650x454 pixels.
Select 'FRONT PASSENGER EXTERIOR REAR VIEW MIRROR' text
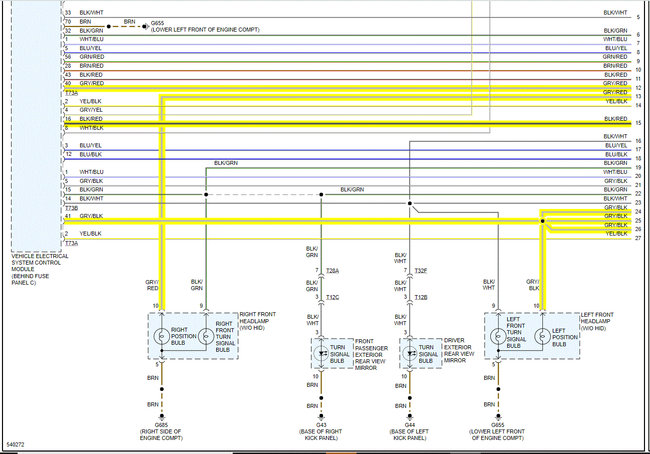371,354
